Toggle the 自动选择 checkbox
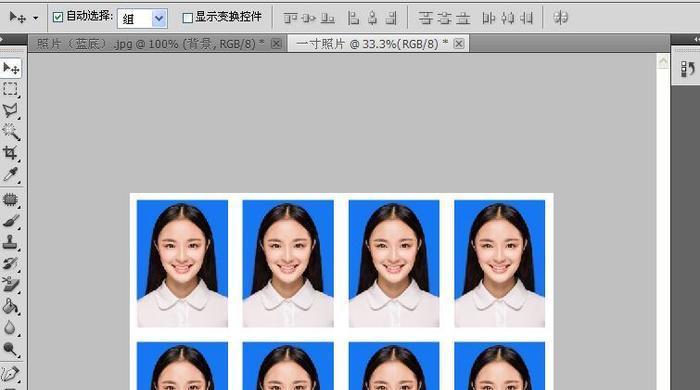The image size is (700, 390). pyautogui.click(x=58, y=17)
